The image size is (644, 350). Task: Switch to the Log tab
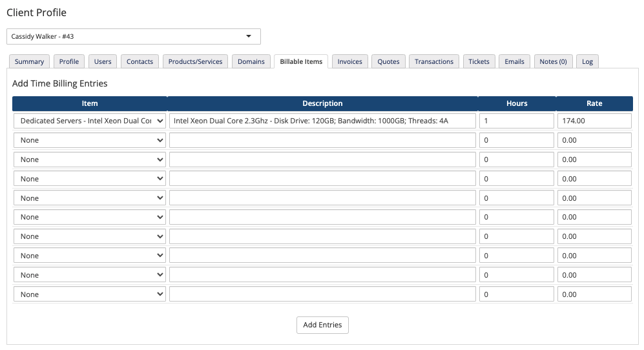(587, 61)
